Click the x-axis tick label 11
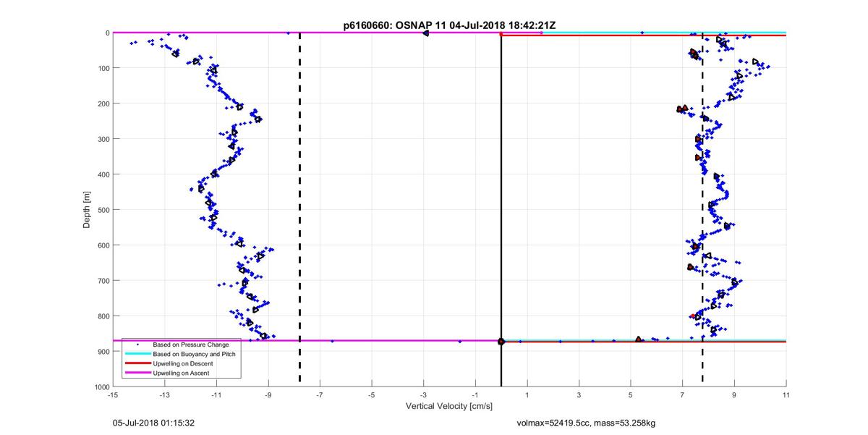 [786, 395]
